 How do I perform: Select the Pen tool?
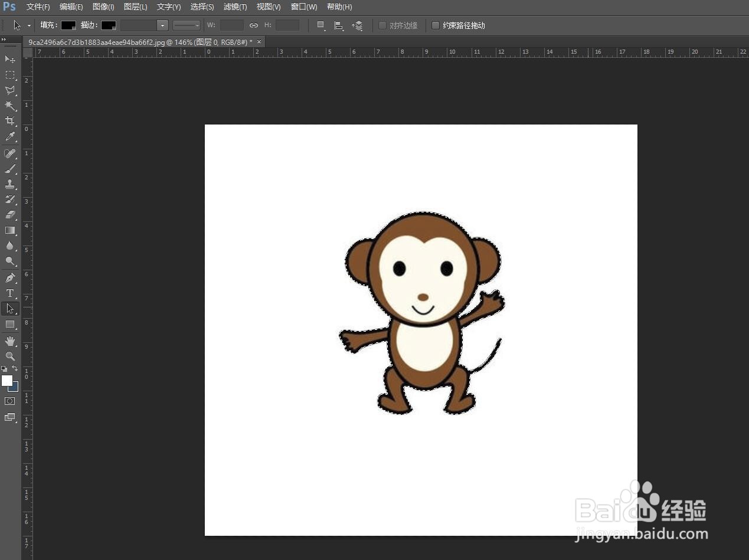point(10,277)
